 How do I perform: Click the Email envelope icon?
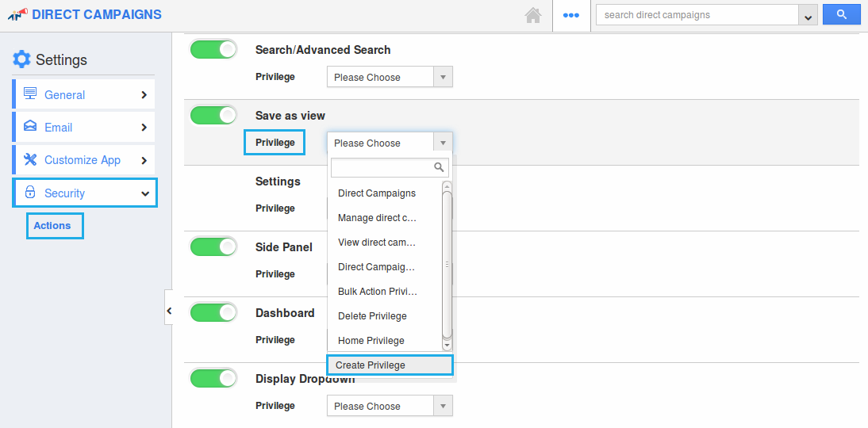tap(30, 127)
